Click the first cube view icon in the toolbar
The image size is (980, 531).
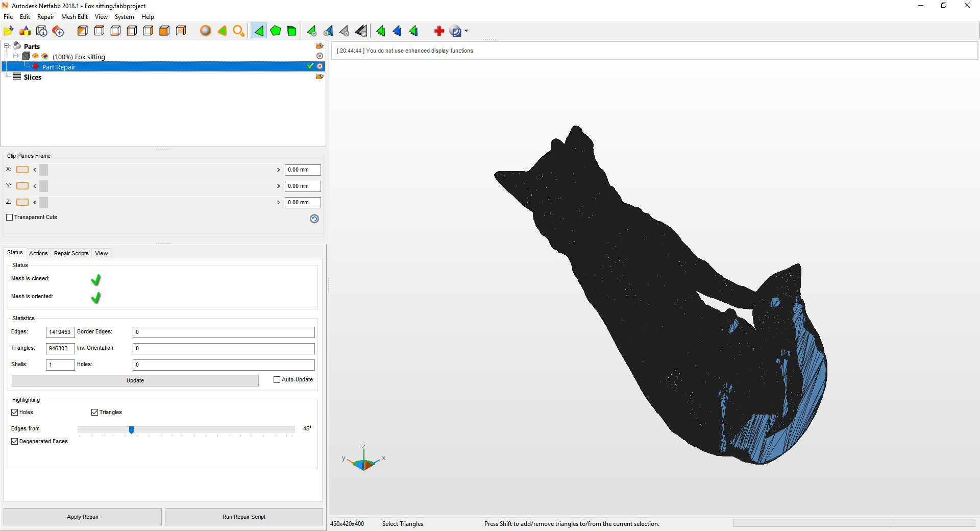coord(83,31)
